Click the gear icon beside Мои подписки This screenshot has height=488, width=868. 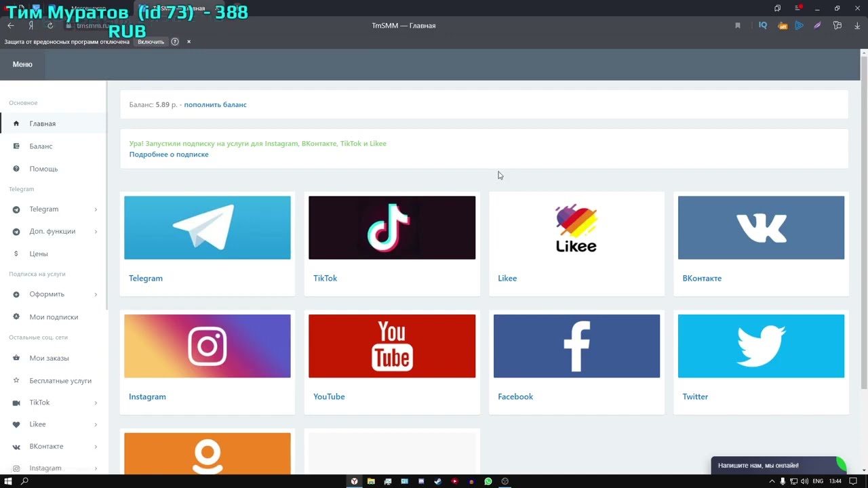(16, 317)
